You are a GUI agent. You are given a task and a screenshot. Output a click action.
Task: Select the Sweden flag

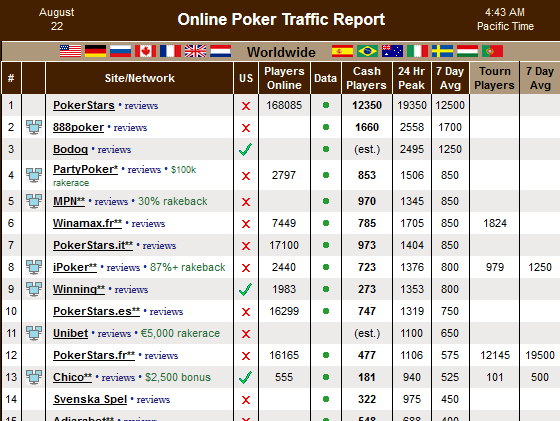coord(442,51)
